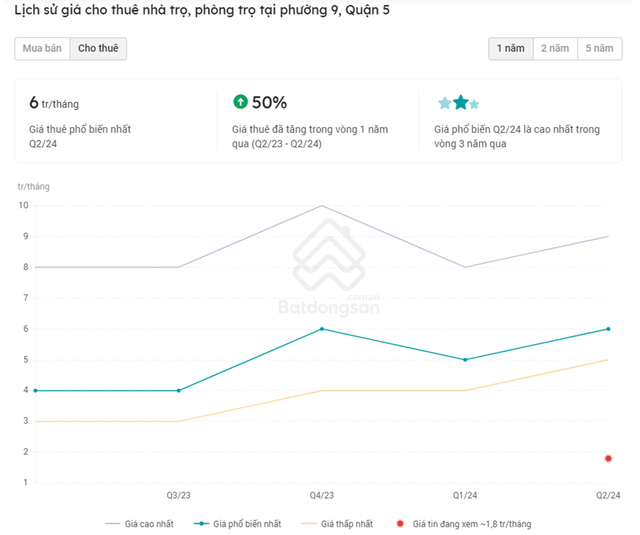Select the '1 năm' time range

pos(510,48)
